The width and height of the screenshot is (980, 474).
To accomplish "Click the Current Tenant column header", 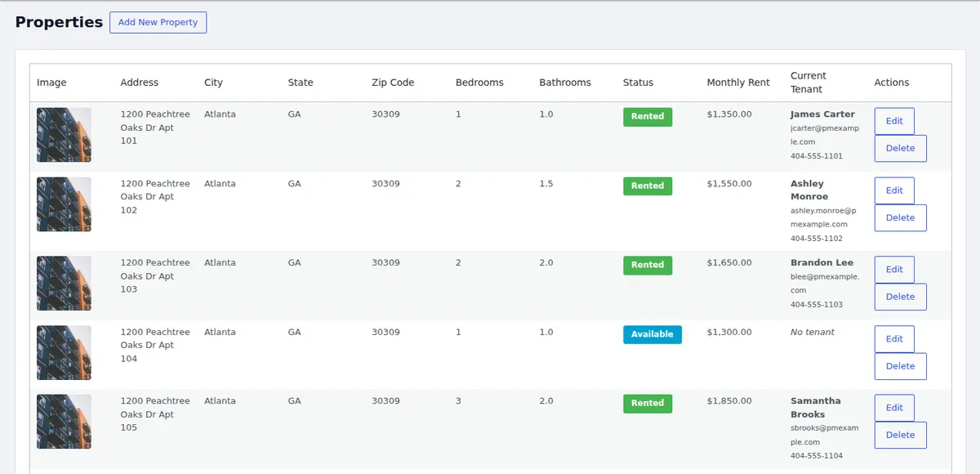I will pyautogui.click(x=808, y=83).
